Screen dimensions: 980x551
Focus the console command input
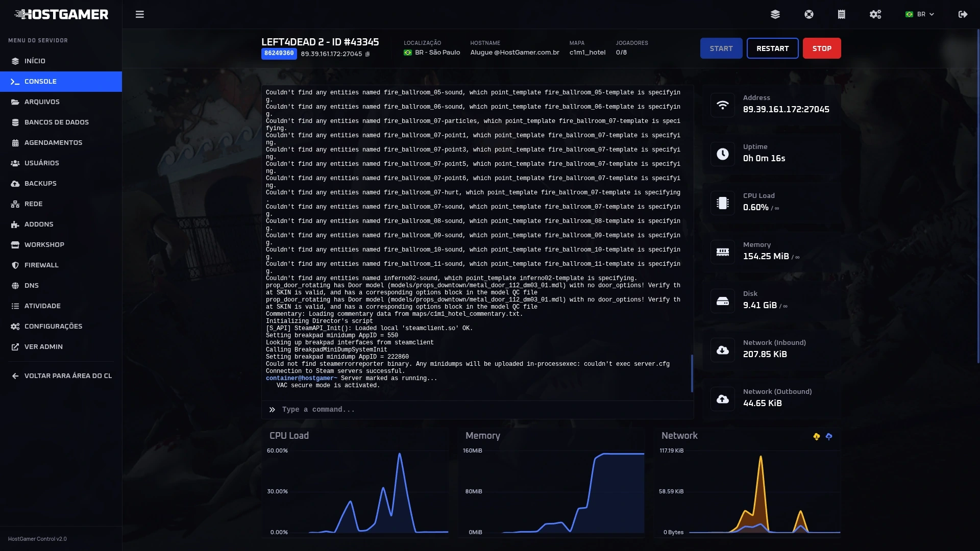click(x=477, y=410)
